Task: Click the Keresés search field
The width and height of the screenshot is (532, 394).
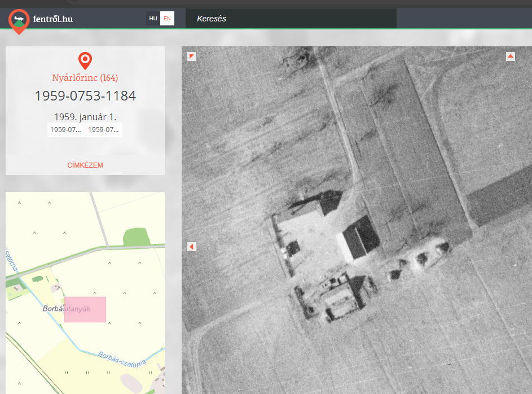Action: click(291, 19)
